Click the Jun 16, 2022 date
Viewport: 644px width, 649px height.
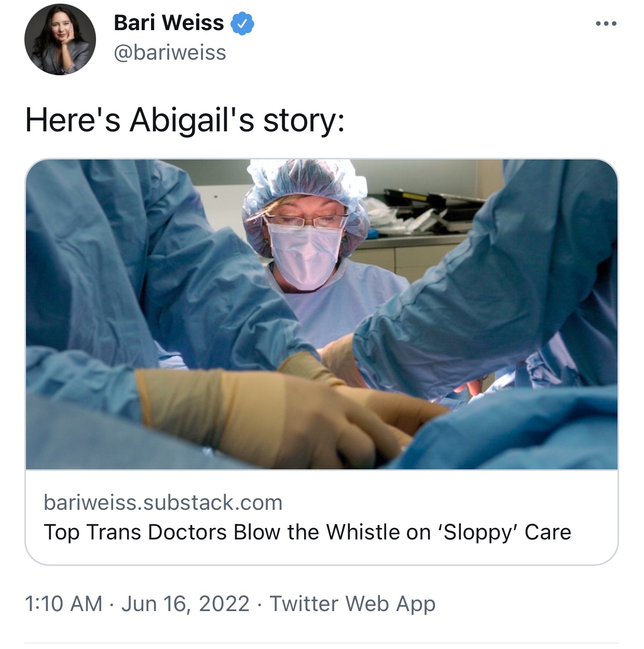[185, 604]
